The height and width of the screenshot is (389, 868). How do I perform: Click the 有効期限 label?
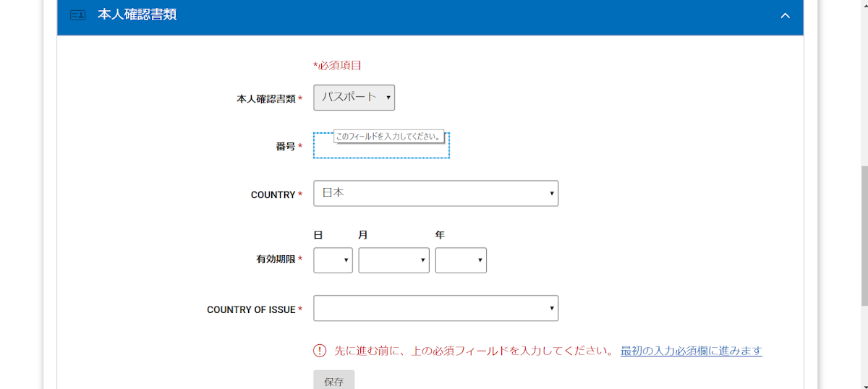click(276, 260)
